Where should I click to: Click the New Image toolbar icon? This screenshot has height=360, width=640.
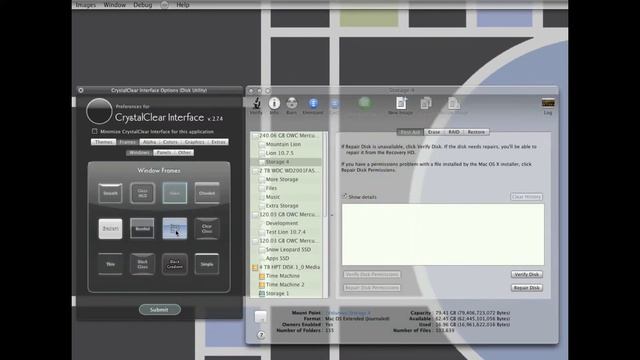click(x=401, y=103)
